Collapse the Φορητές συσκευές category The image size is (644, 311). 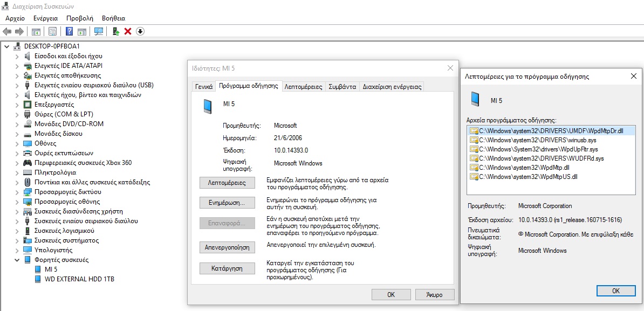pos(17,260)
